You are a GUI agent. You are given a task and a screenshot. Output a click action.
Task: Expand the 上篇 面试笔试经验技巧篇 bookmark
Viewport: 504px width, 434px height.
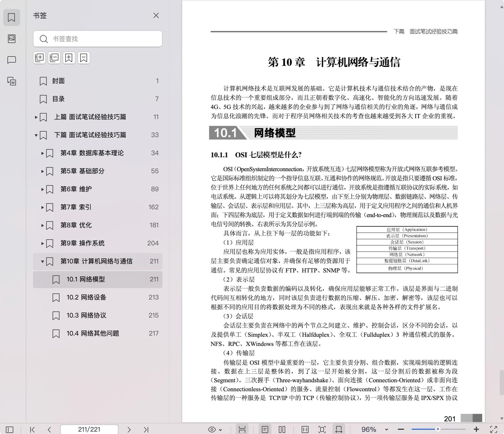coord(36,117)
